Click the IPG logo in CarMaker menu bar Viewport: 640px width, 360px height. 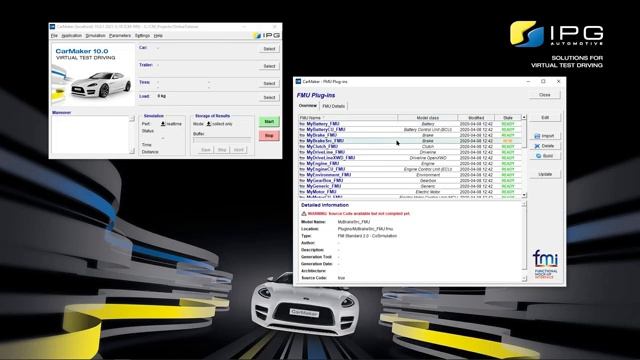[267, 36]
